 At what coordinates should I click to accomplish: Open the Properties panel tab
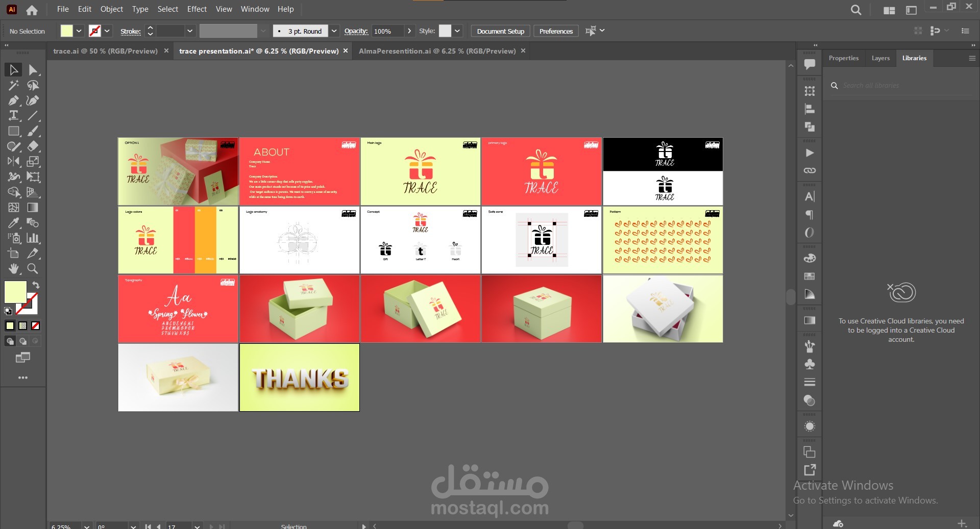[x=844, y=58]
